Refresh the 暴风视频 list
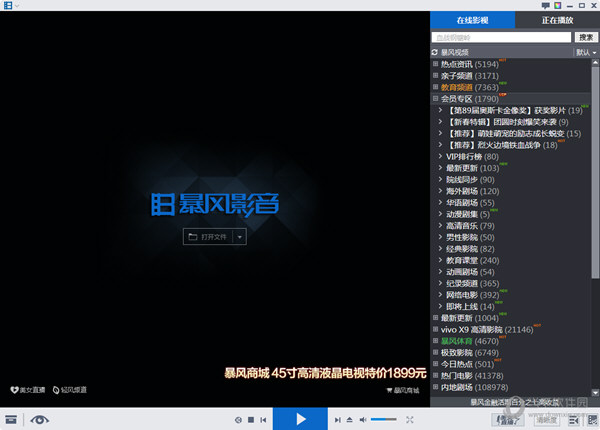Viewport: 600px width, 430px height. point(436,52)
